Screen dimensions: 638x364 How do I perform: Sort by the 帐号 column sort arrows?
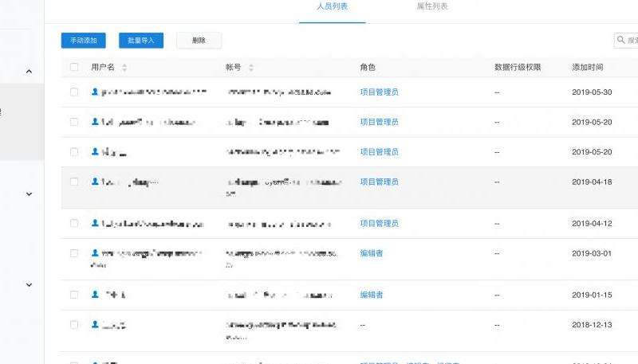tap(251, 68)
